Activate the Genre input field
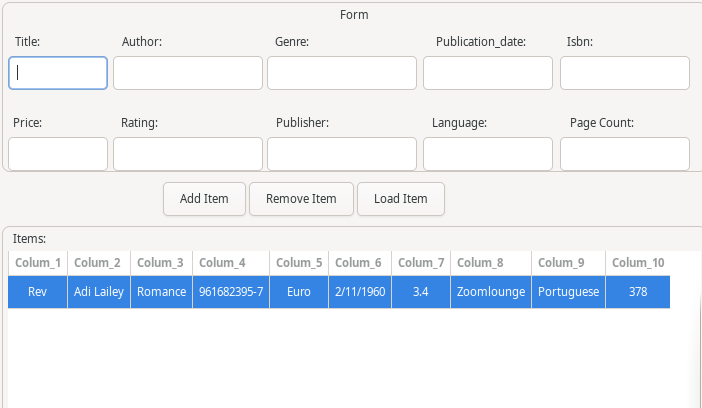The width and height of the screenshot is (702, 408). coord(342,73)
